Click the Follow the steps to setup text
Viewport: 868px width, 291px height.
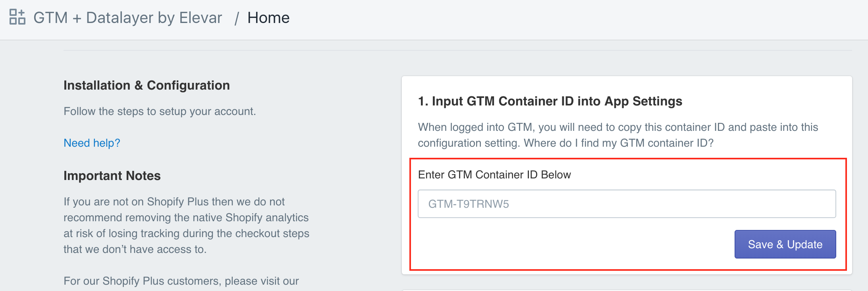pos(160,111)
